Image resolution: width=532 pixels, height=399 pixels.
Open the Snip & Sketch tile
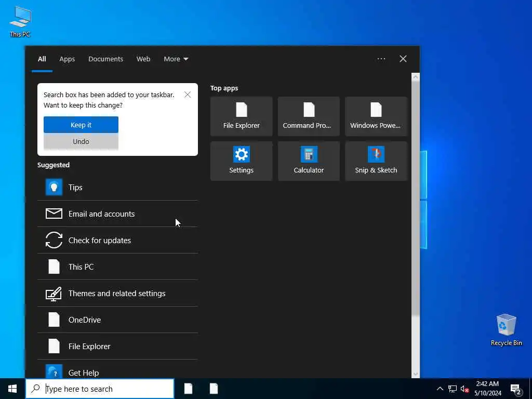click(x=376, y=161)
